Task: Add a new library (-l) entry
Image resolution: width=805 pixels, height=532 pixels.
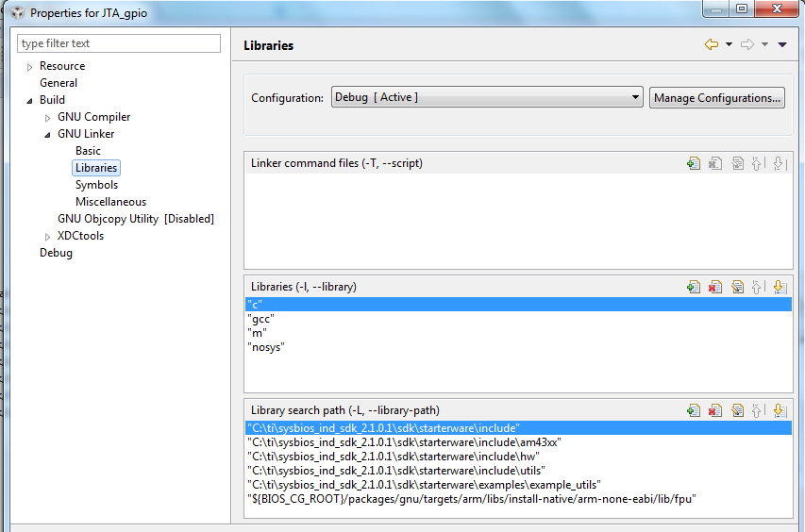Action: 694,287
